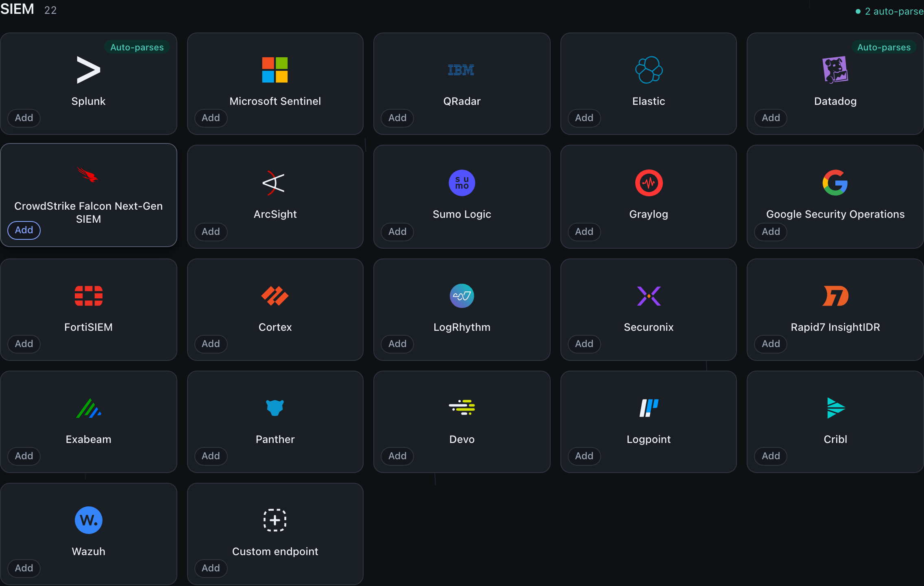Add the Elastic integration
924x586 pixels.
point(584,118)
